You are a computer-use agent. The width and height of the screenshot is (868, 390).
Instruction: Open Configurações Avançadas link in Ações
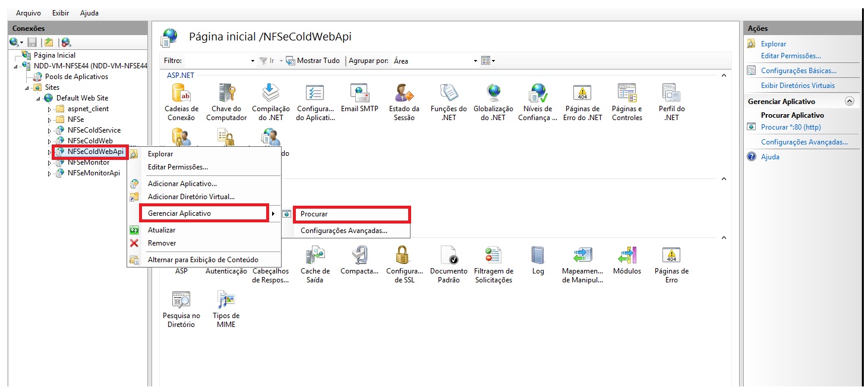tap(804, 142)
